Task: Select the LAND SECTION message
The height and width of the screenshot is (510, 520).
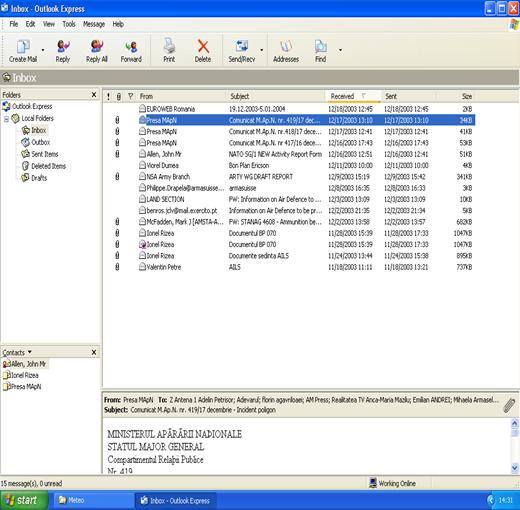Action: (289, 199)
